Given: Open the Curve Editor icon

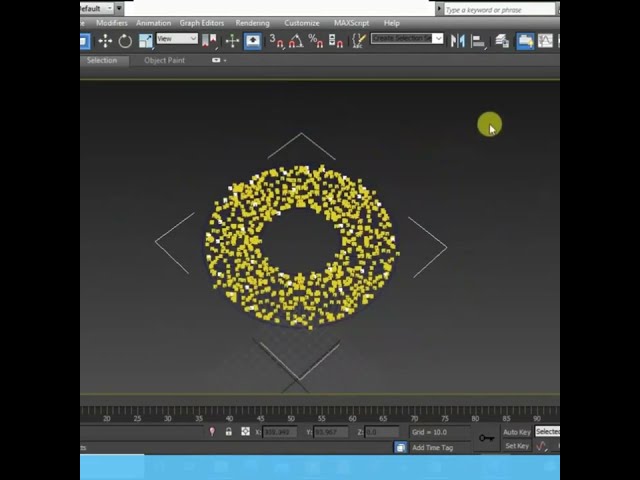Looking at the screenshot, I should tap(545, 41).
